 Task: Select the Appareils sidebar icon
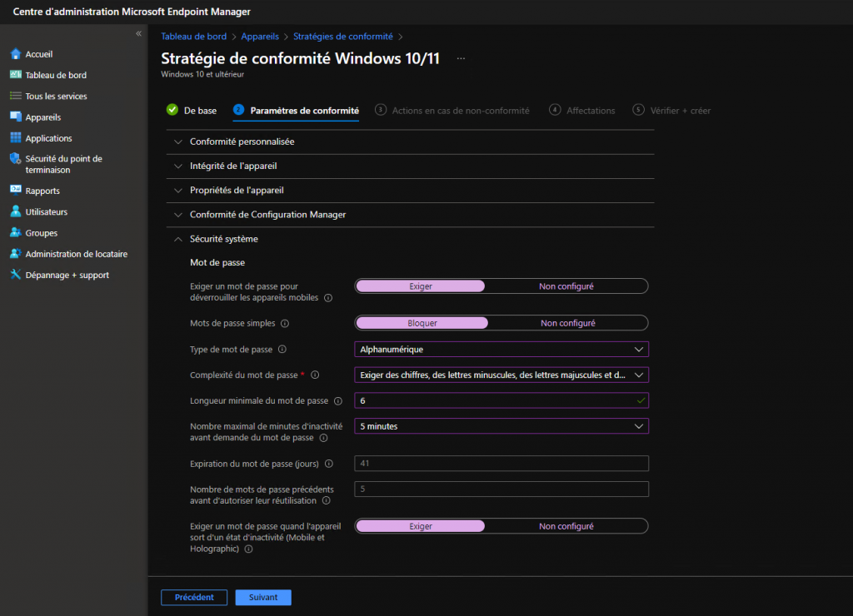[16, 117]
